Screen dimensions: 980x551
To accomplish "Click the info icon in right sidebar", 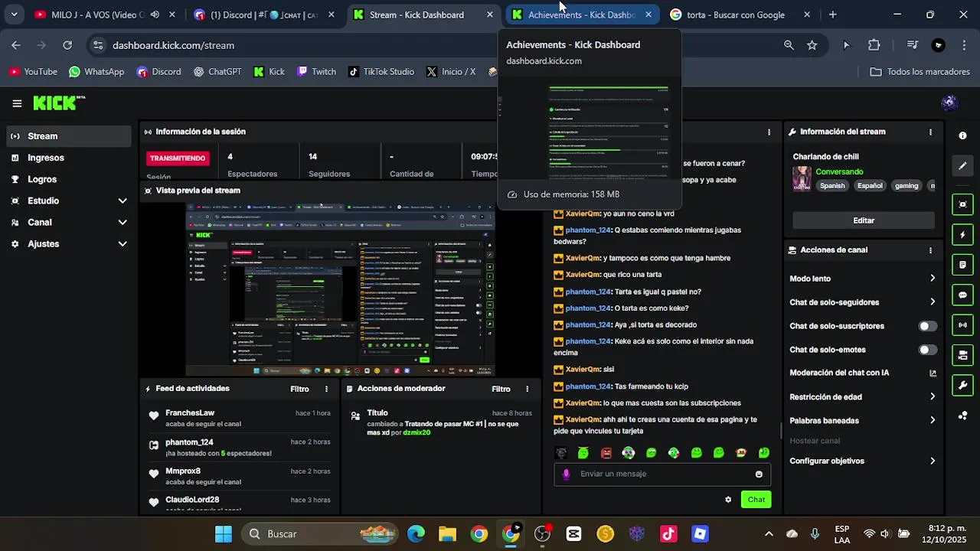I will [962, 135].
